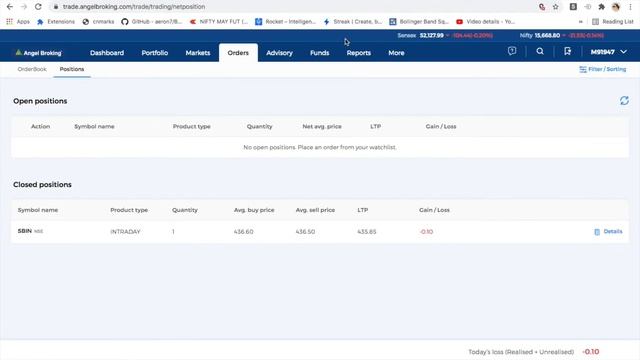Open the Chrome extensions puzzle icon
Viewport: 640px width, 360px height.
pyautogui.click(x=601, y=7)
